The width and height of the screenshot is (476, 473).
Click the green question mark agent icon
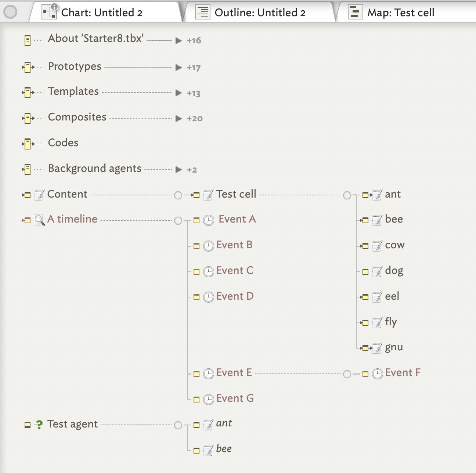39,425
